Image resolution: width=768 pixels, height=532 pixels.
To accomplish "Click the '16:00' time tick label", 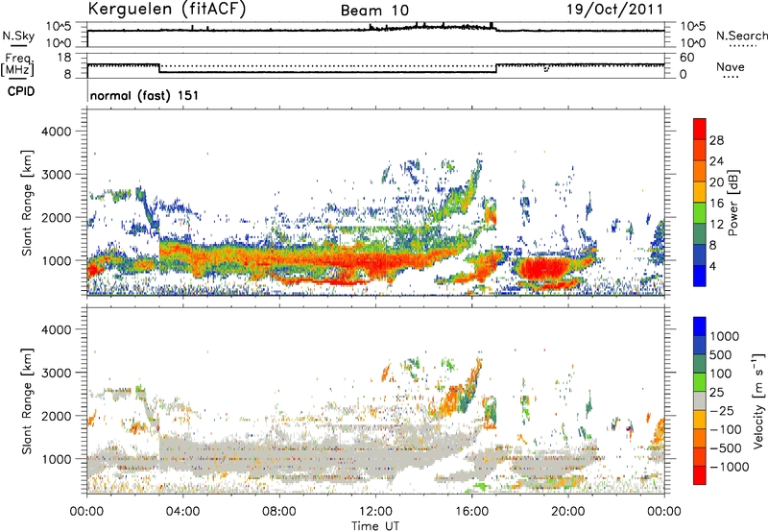I will coord(471,512).
